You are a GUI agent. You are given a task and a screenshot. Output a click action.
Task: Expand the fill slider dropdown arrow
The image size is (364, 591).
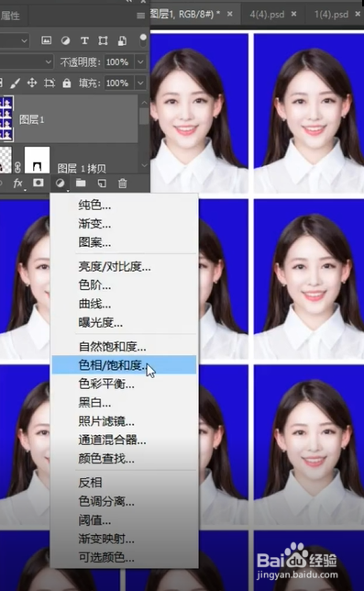tap(140, 83)
